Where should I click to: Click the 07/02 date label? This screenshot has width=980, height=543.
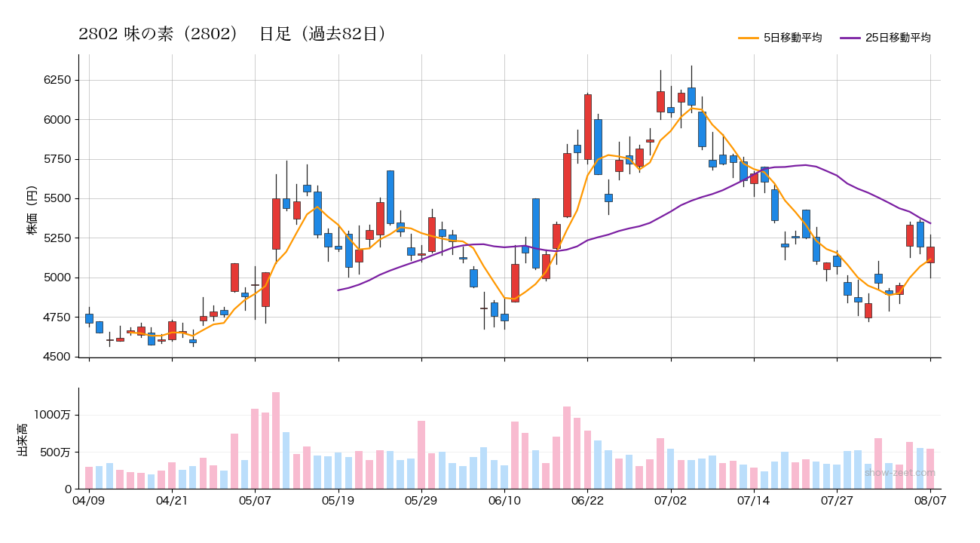(x=670, y=500)
